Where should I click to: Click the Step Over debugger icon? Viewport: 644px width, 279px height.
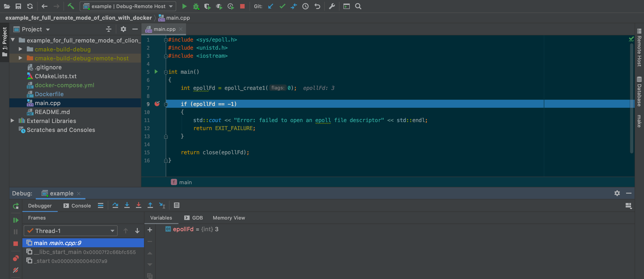[115, 205]
